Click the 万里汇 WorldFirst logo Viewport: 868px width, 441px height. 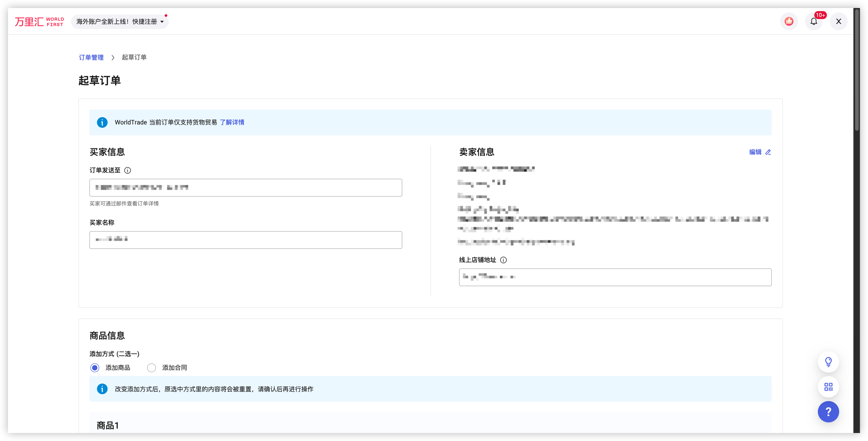click(39, 22)
